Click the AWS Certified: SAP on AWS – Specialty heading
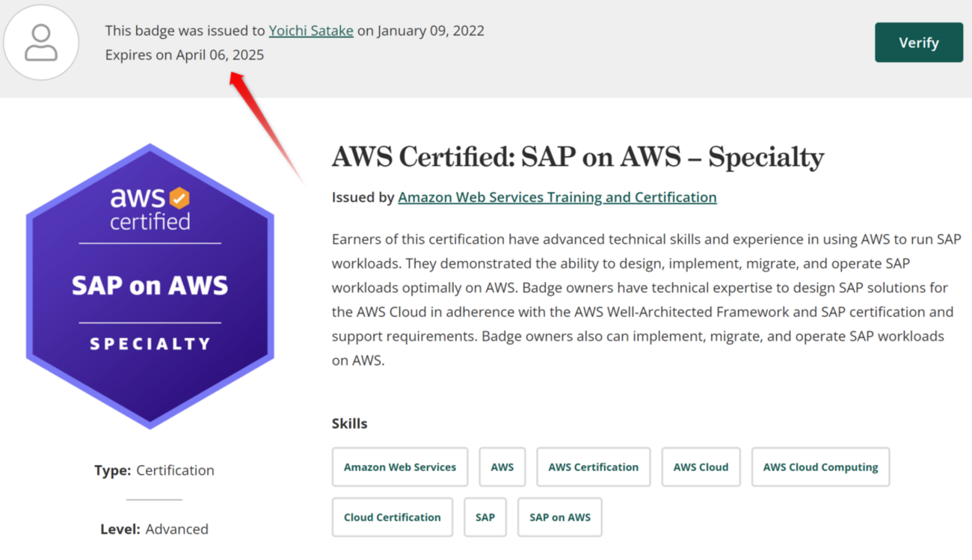This screenshot has height=560, width=972. click(578, 157)
